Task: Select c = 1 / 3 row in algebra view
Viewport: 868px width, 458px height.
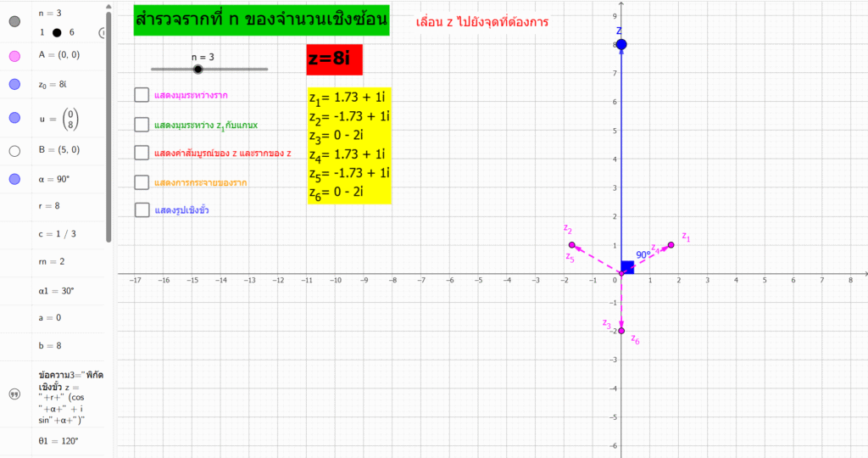Action: point(53,234)
